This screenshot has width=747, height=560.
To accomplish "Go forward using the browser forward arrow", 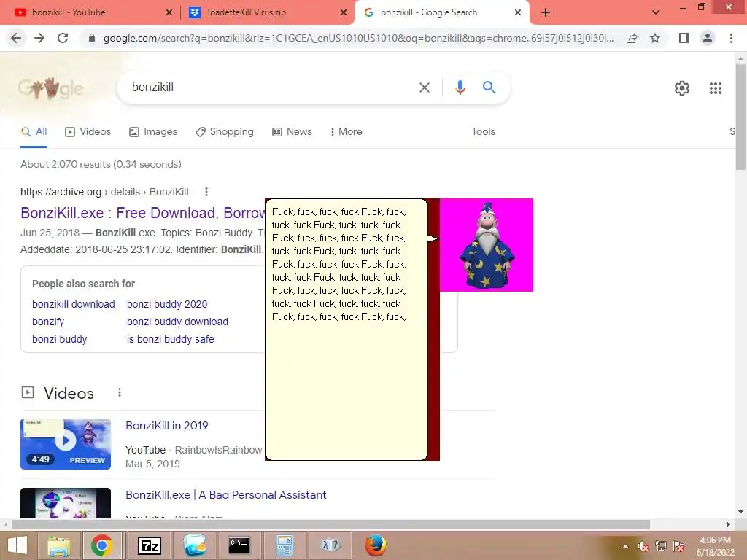I will [39, 38].
